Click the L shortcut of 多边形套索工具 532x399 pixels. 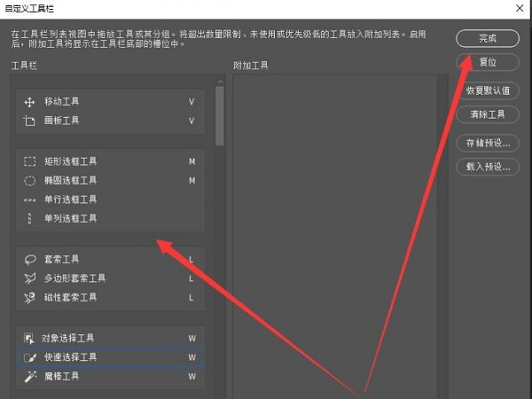point(191,279)
